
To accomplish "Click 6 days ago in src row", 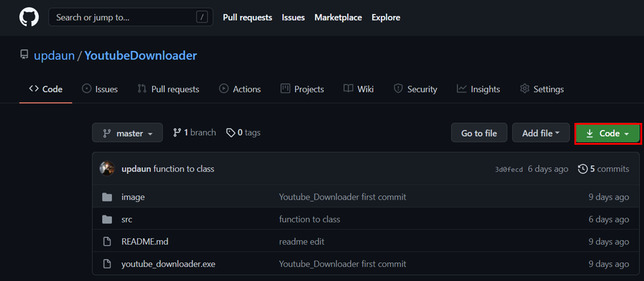I will point(609,219).
